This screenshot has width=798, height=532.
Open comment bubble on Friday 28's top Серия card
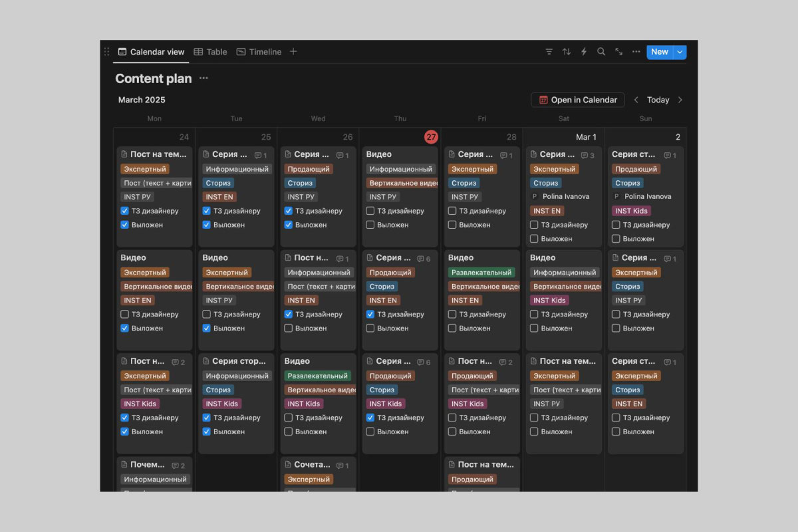(x=506, y=156)
